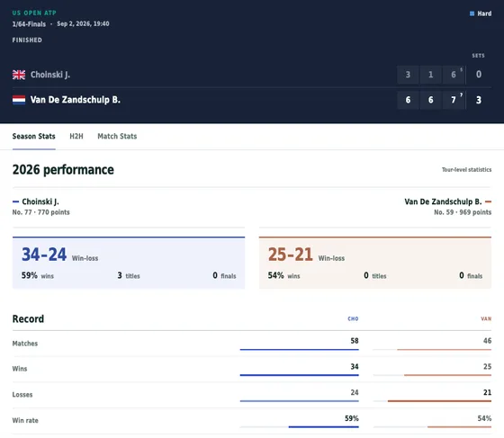Click the SETS column header
The width and height of the screenshot is (504, 438).
478,56
